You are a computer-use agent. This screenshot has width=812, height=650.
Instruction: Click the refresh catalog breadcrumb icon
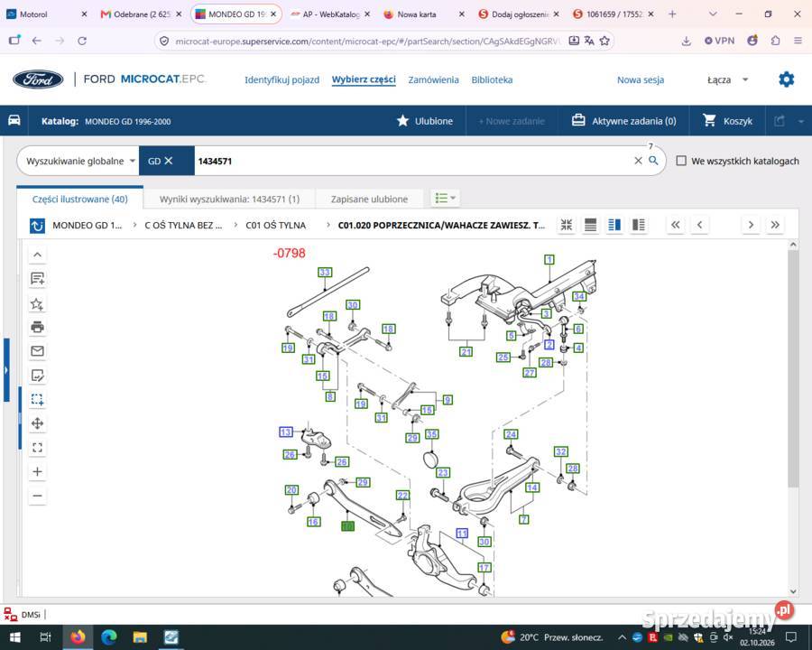(37, 226)
